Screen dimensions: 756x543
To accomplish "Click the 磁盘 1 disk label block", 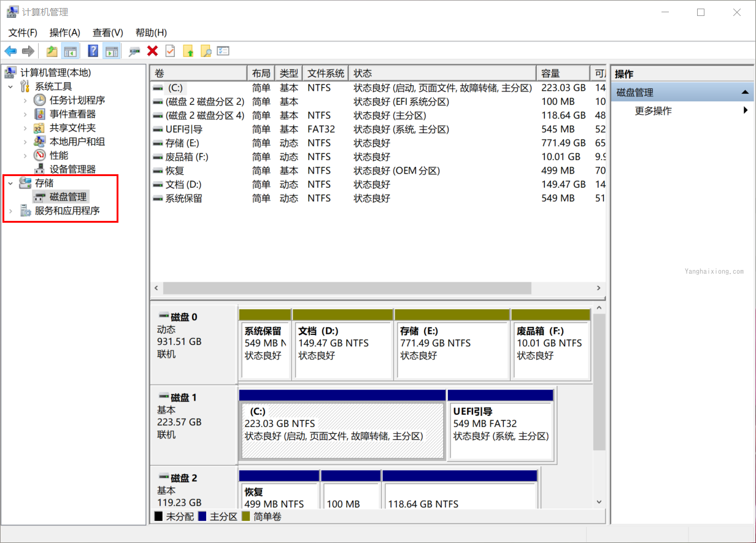I will coord(194,425).
